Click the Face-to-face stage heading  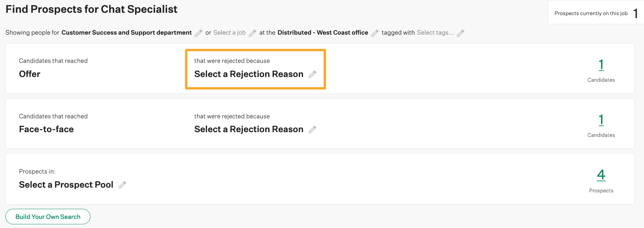pos(46,129)
